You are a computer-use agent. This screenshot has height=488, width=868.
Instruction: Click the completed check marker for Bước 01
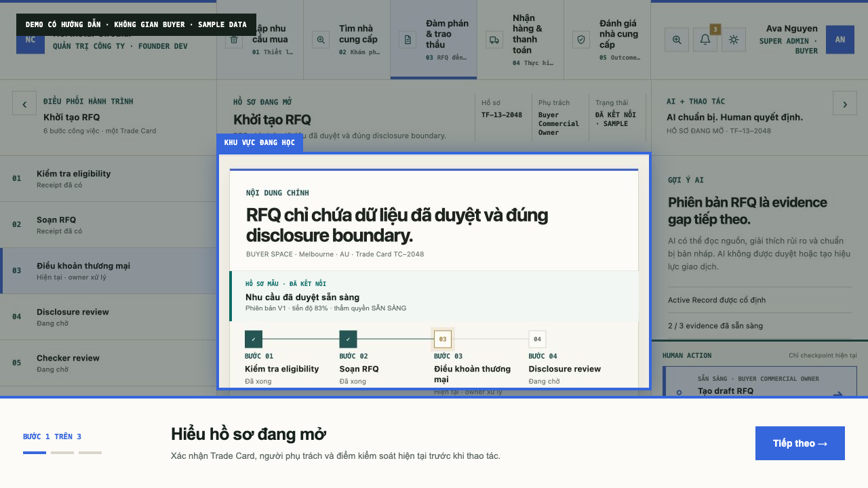click(x=254, y=339)
